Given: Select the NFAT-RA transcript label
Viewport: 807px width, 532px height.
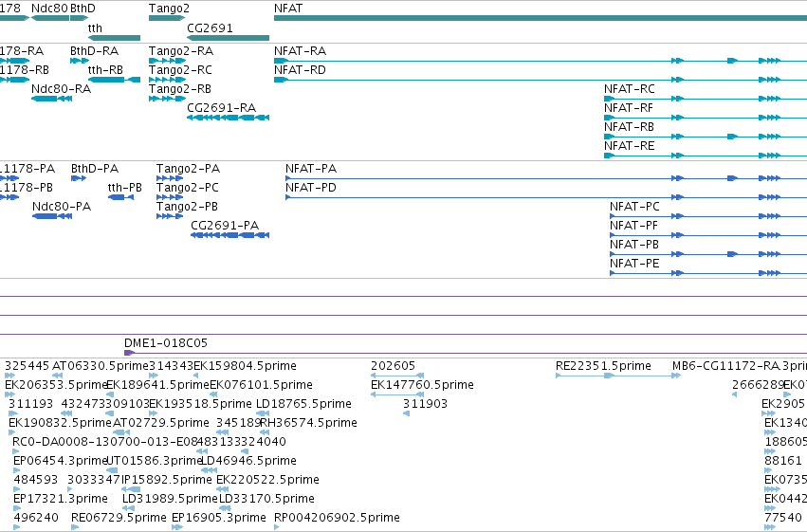Looking at the screenshot, I should pos(300,51).
